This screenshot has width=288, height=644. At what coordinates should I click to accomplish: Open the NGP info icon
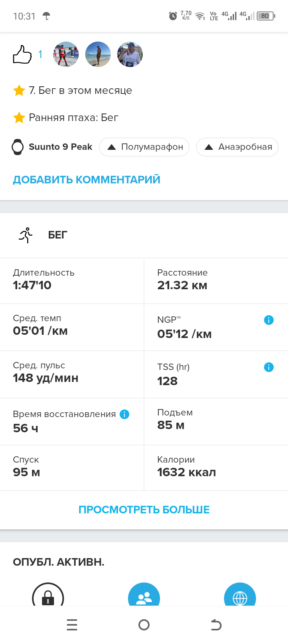(269, 320)
